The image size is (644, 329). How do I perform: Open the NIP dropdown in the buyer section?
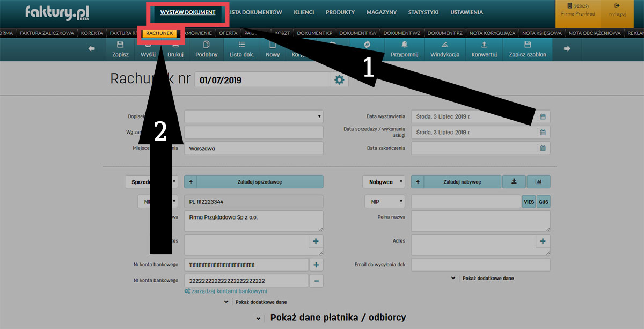385,201
